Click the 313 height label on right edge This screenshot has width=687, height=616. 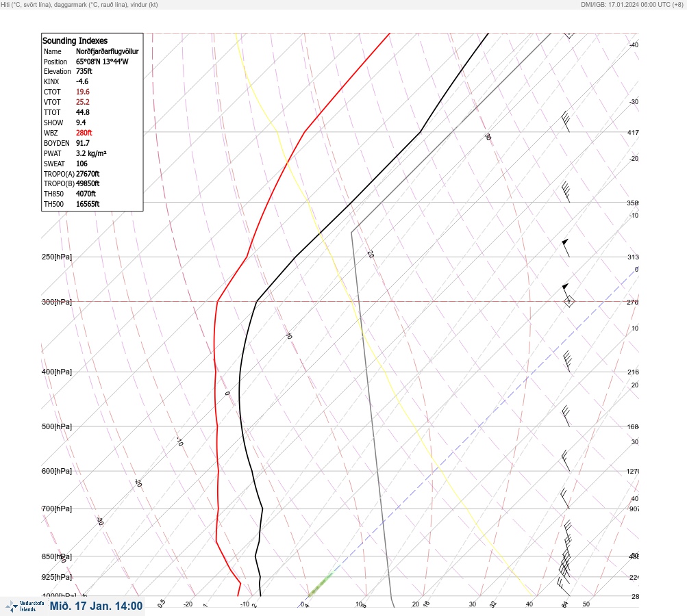[633, 257]
